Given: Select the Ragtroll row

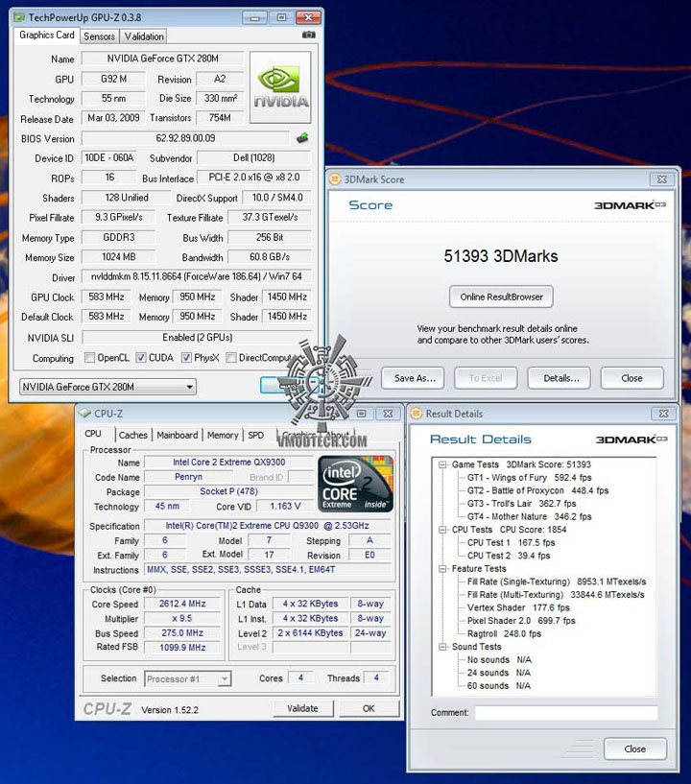Looking at the screenshot, I should pyautogui.click(x=504, y=633).
